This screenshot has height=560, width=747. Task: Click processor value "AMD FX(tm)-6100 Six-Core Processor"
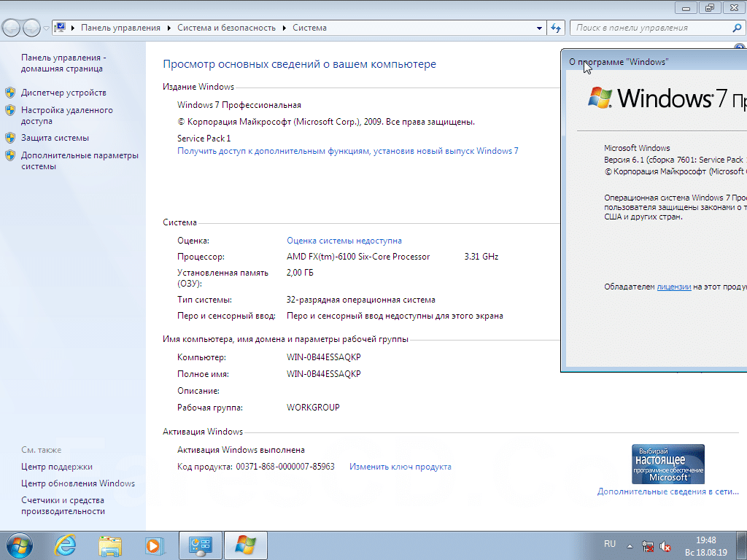(358, 257)
